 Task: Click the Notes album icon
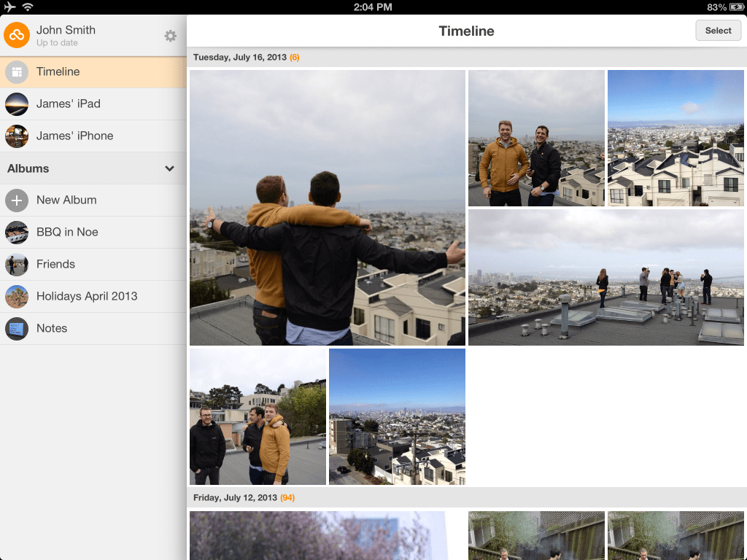click(x=17, y=328)
